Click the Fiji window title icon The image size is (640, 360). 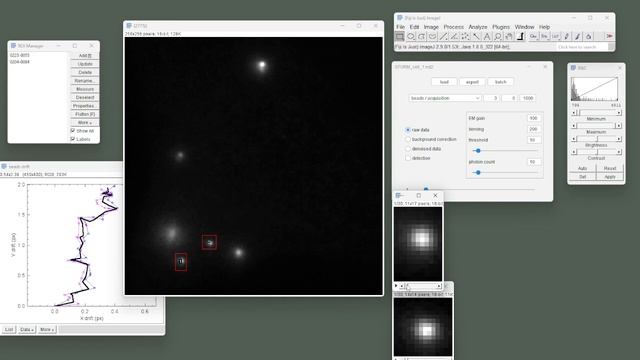400,18
